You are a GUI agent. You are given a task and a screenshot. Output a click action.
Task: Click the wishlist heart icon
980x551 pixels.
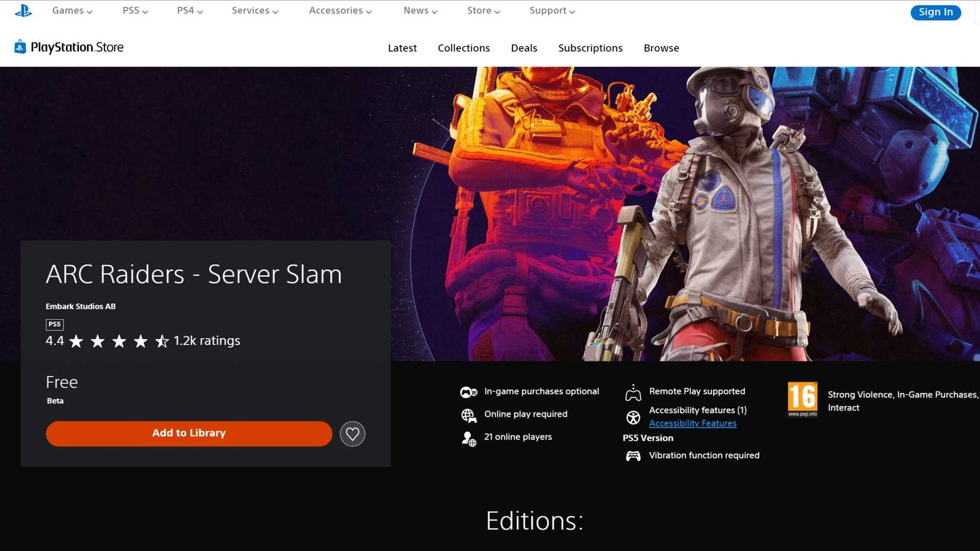click(x=352, y=433)
